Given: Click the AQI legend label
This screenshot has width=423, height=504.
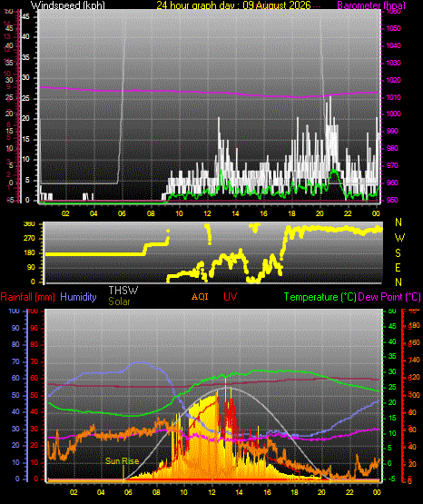Looking at the screenshot, I should (x=200, y=296).
